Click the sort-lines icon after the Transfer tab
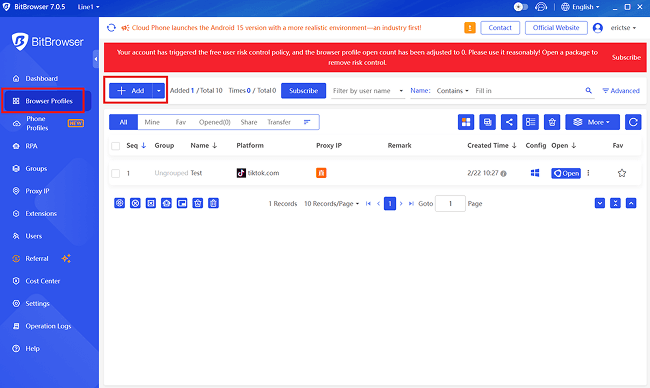 307,122
